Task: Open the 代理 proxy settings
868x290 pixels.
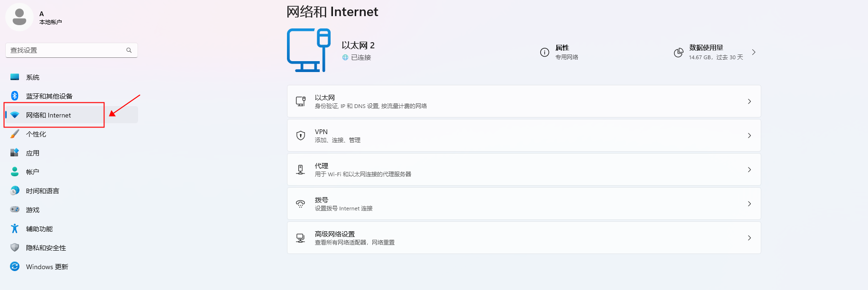Action: coord(524,170)
